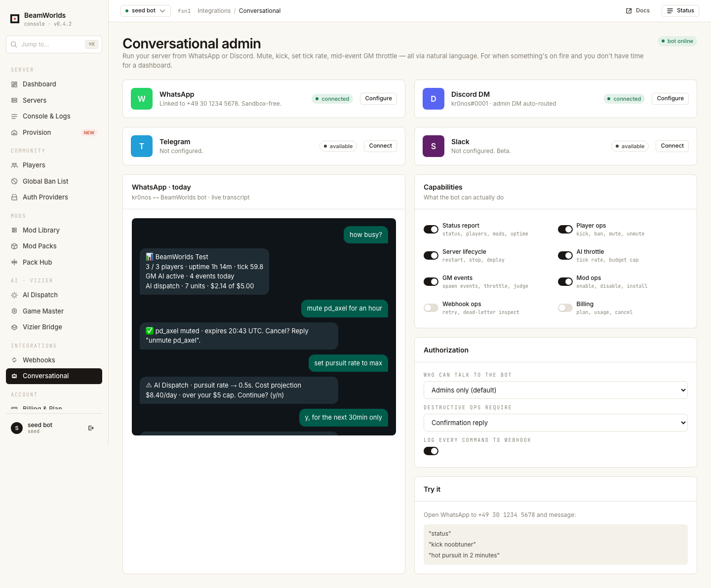Click the Global Ban List icon

click(x=14, y=181)
